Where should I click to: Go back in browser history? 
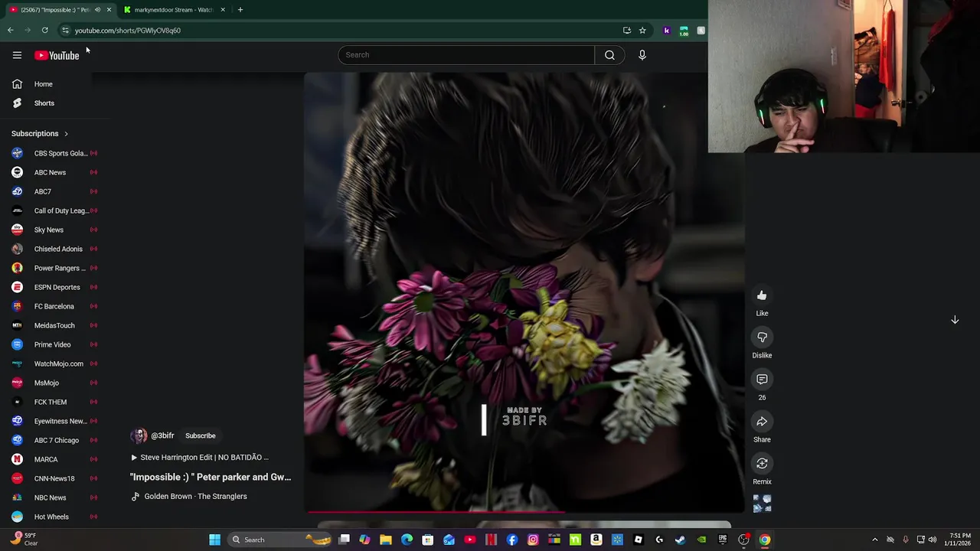11,31
